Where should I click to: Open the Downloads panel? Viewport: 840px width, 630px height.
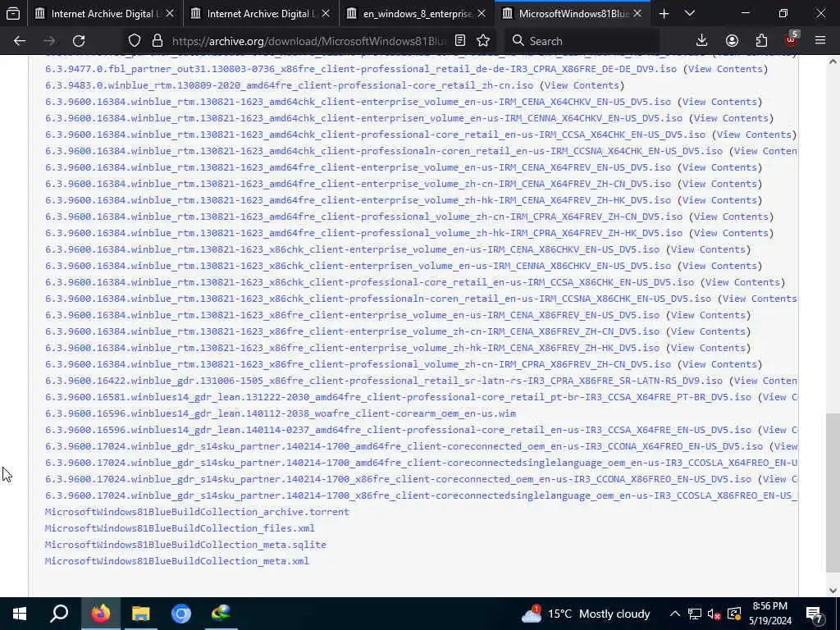701,41
